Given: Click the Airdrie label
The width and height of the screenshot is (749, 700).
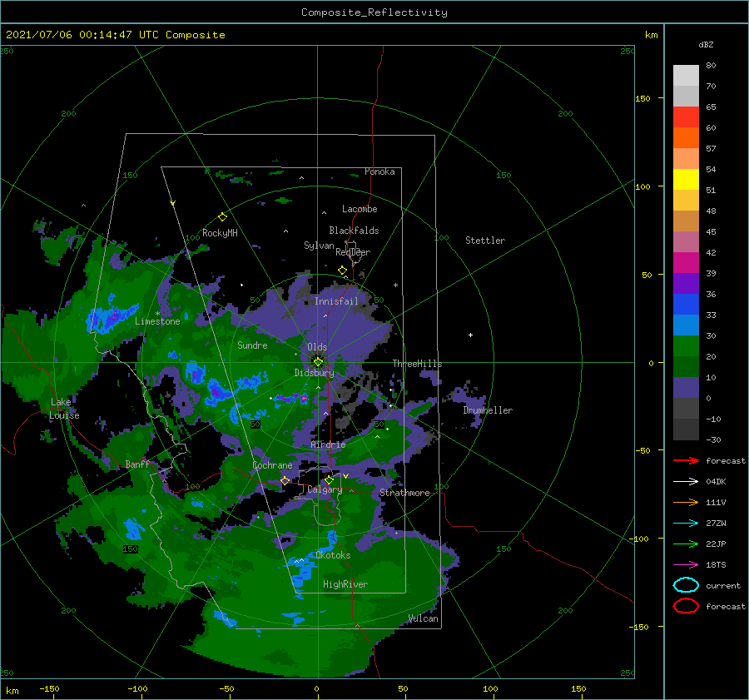Looking at the screenshot, I should 328,444.
